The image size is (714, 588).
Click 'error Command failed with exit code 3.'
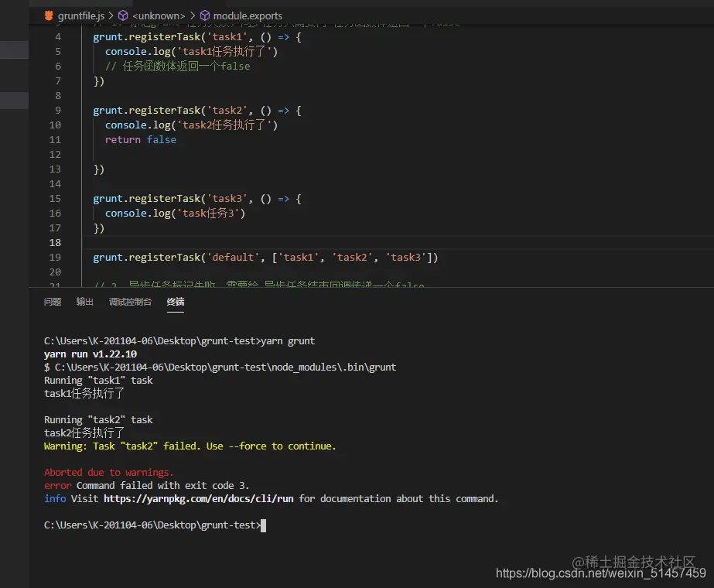146,486
